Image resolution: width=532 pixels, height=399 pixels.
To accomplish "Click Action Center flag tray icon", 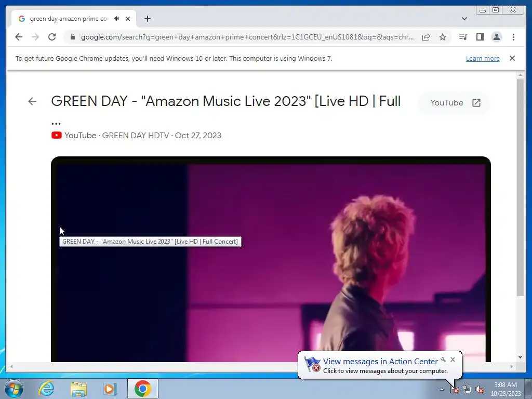I will (x=455, y=390).
